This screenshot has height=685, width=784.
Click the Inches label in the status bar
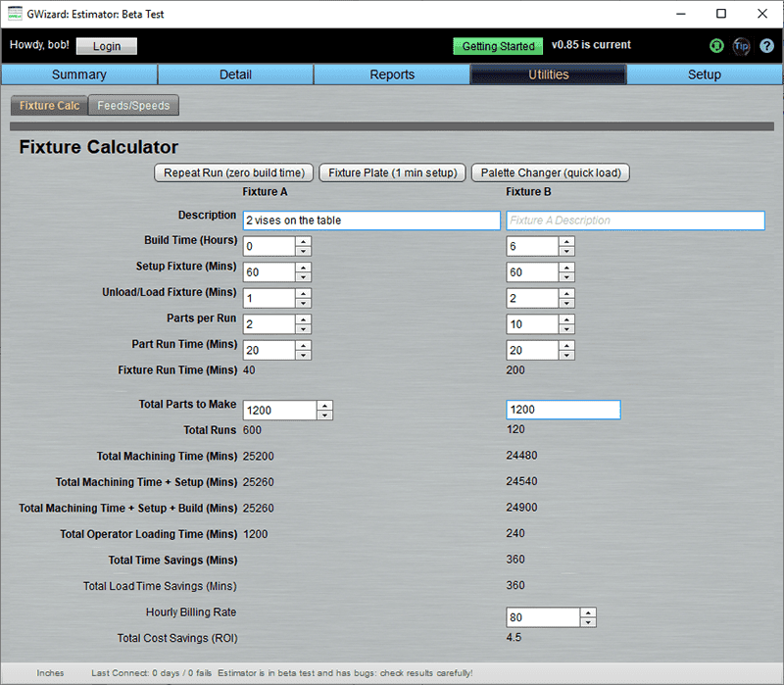(x=50, y=673)
